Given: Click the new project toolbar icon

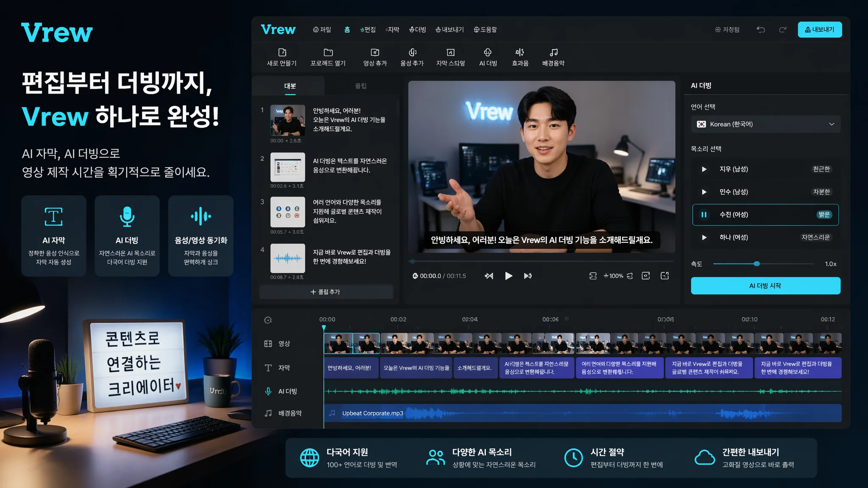Looking at the screenshot, I should point(282,53).
